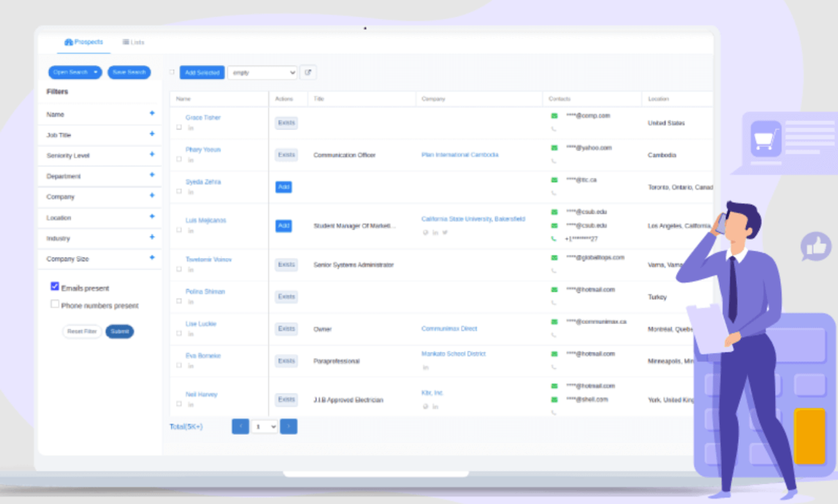Screen dimensions: 838x504
Task: Click the Submit button
Action: 119,332
